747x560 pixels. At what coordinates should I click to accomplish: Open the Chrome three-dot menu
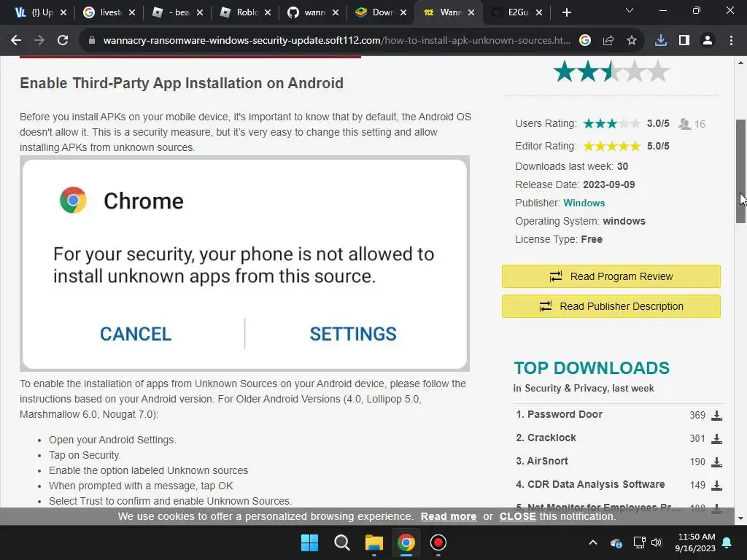[x=731, y=41]
